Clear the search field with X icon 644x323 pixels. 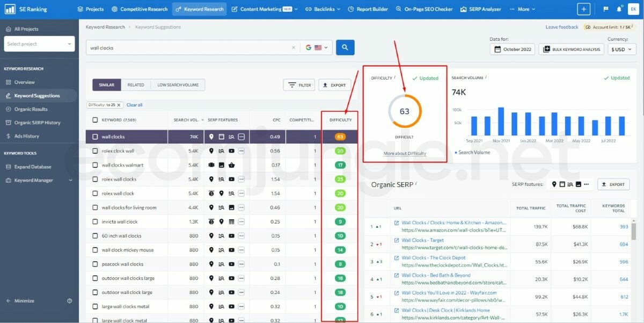pos(294,48)
